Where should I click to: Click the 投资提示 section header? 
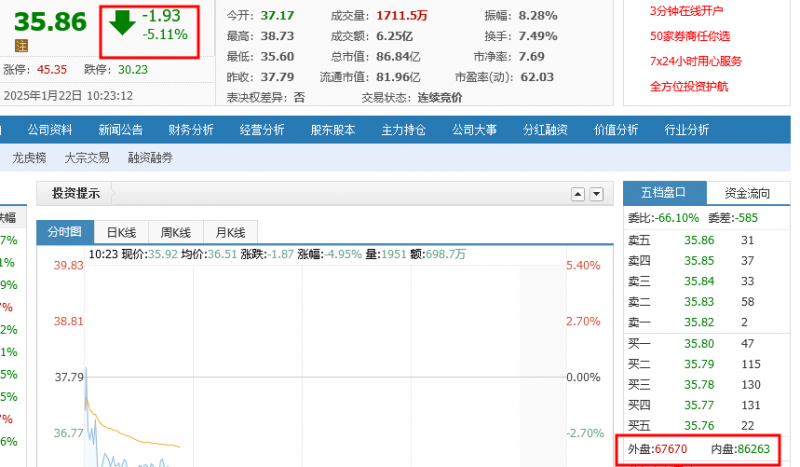tap(76, 193)
